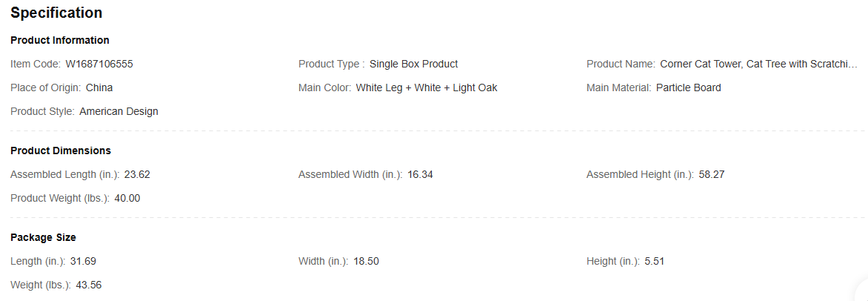
Task: Click package height value 5.51
Action: pyautogui.click(x=654, y=261)
